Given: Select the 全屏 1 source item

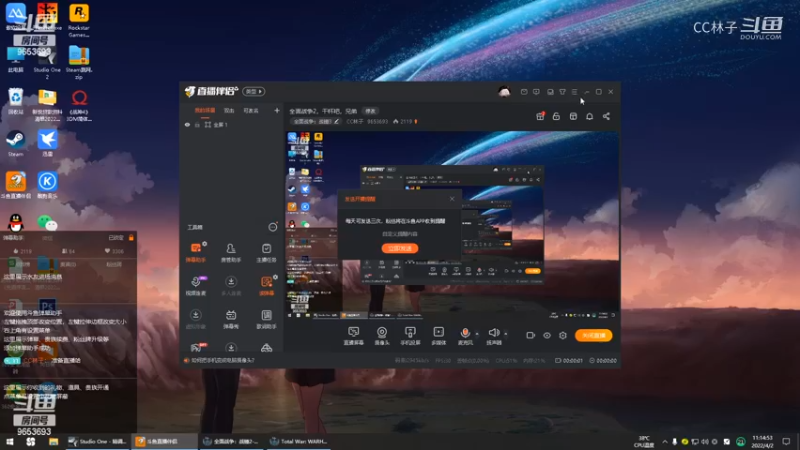Looking at the screenshot, I should tap(220, 125).
